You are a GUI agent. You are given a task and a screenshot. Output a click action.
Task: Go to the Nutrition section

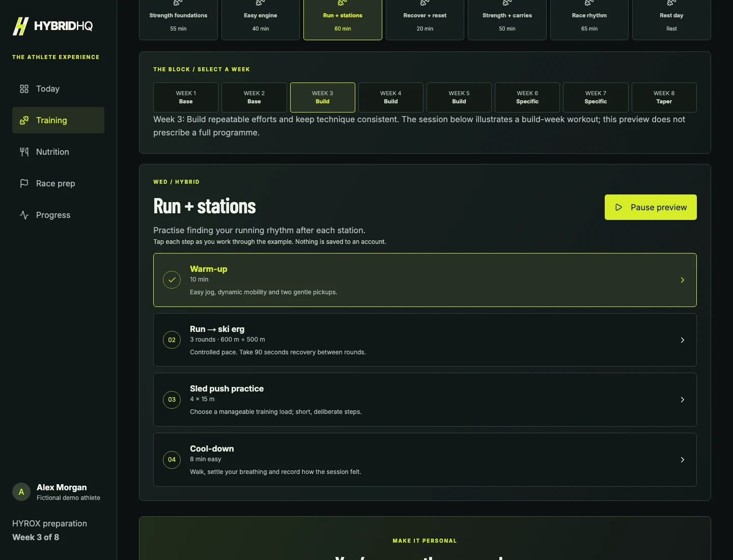click(58, 152)
